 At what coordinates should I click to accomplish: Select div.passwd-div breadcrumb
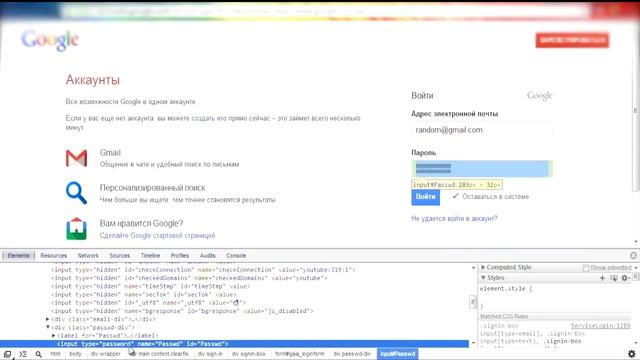(352, 354)
